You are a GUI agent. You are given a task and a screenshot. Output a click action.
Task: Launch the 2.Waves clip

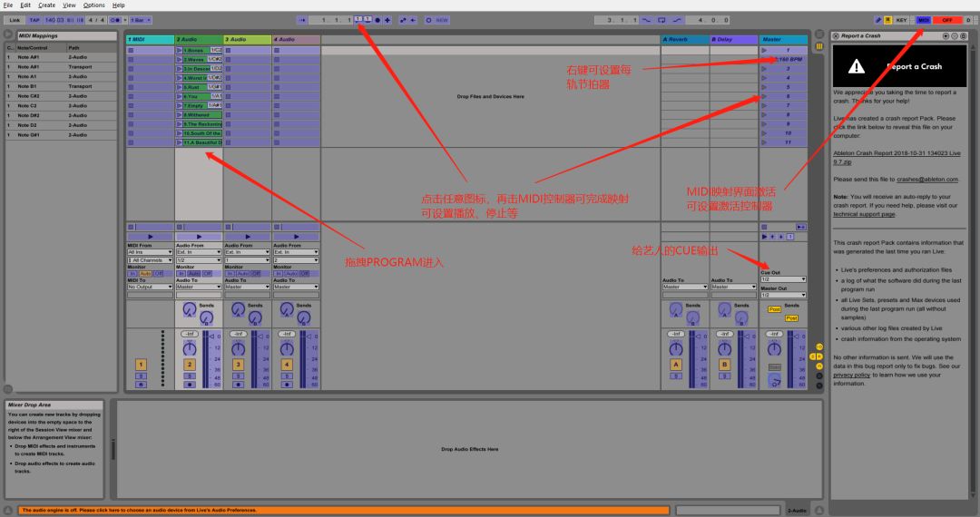click(180, 59)
